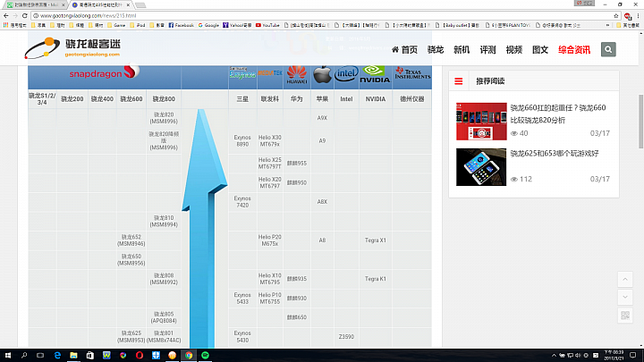This screenshot has width=644, height=362.
Task: Open the Chrome three-dot menu
Action: 638,15
